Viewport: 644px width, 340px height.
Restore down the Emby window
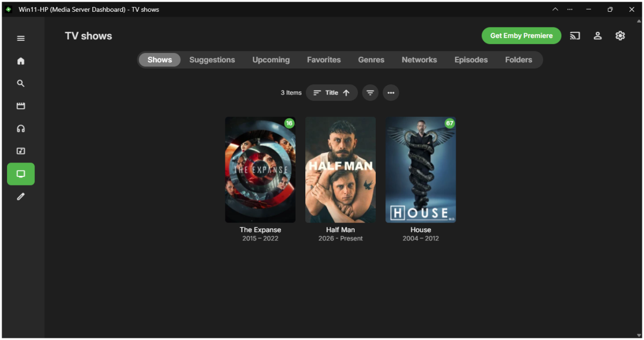pyautogui.click(x=610, y=9)
